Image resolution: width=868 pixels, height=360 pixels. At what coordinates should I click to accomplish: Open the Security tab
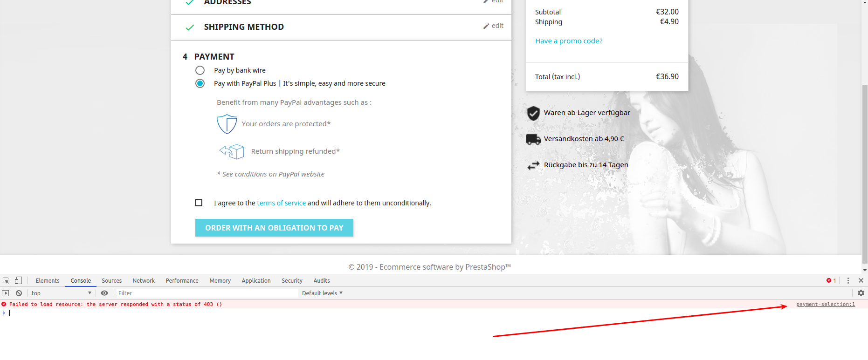tap(292, 280)
